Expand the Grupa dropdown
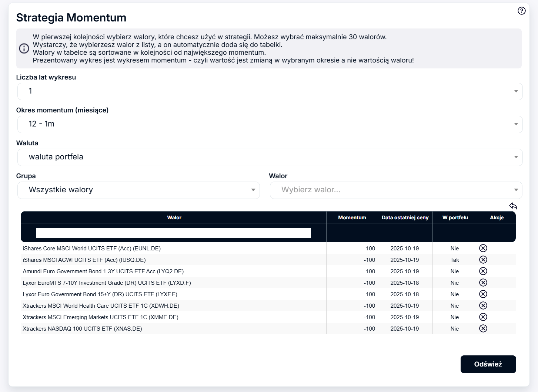The image size is (538, 392). click(138, 190)
